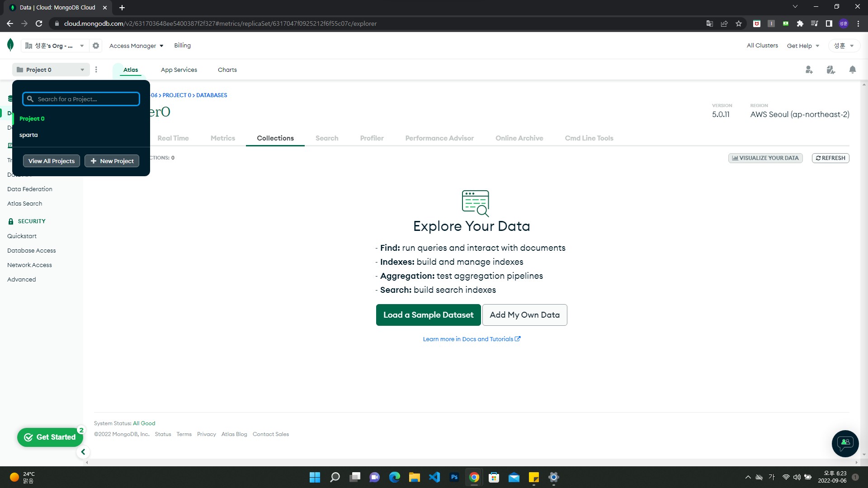Click the share page icon in address bar

tap(724, 23)
